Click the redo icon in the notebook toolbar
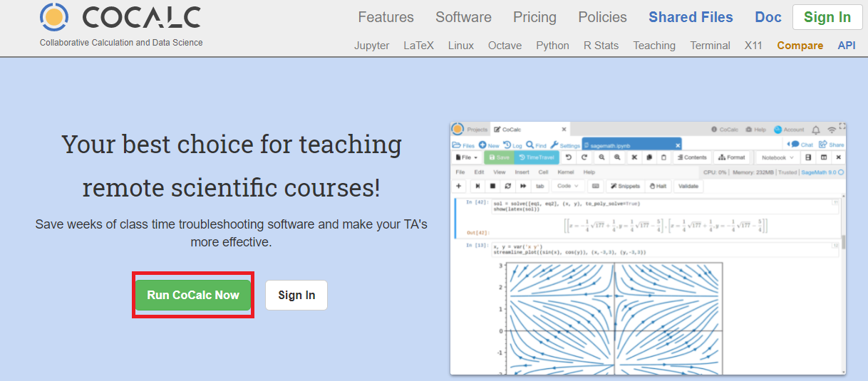The height and width of the screenshot is (381, 868). coord(584,157)
